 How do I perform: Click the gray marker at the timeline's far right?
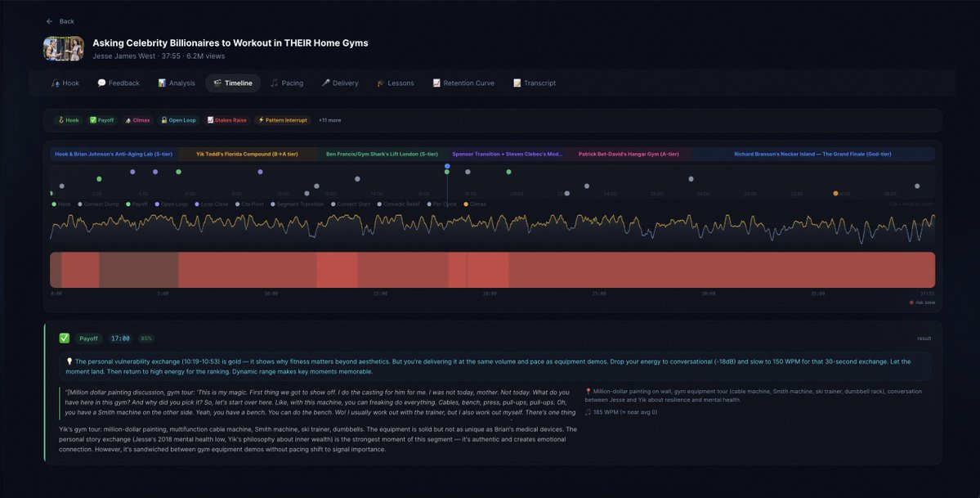[917, 186]
